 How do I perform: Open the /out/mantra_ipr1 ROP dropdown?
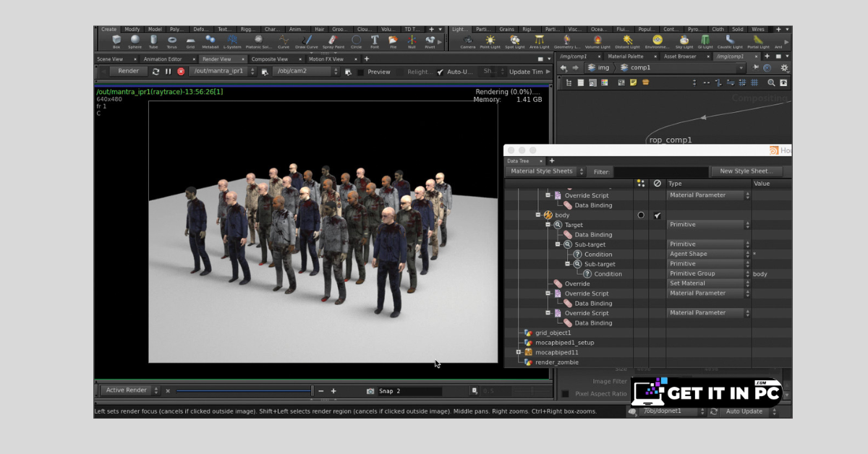pos(221,72)
